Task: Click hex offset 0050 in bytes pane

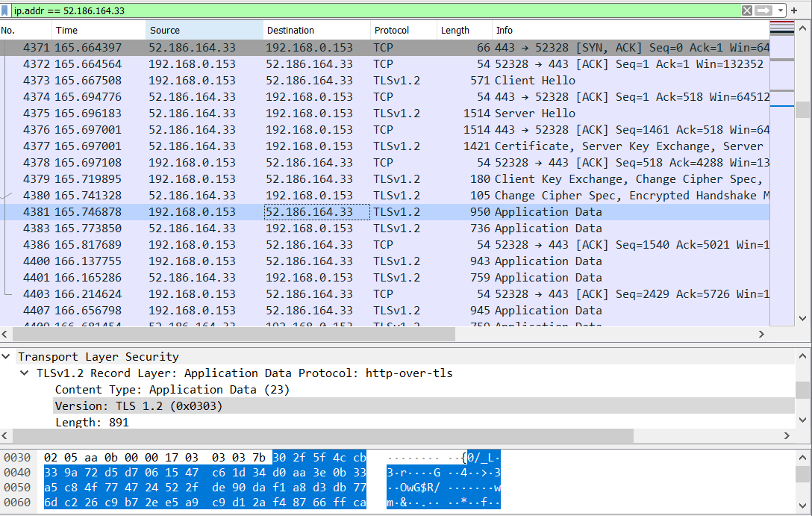Action: point(17,488)
